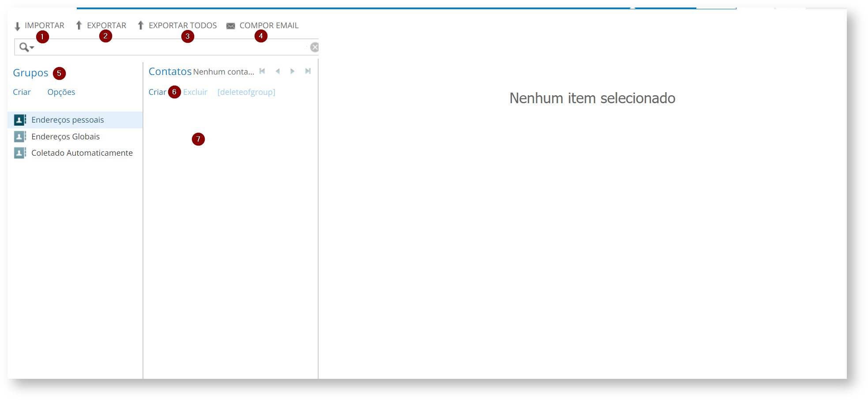Click the Exportar Todos label

[183, 26]
